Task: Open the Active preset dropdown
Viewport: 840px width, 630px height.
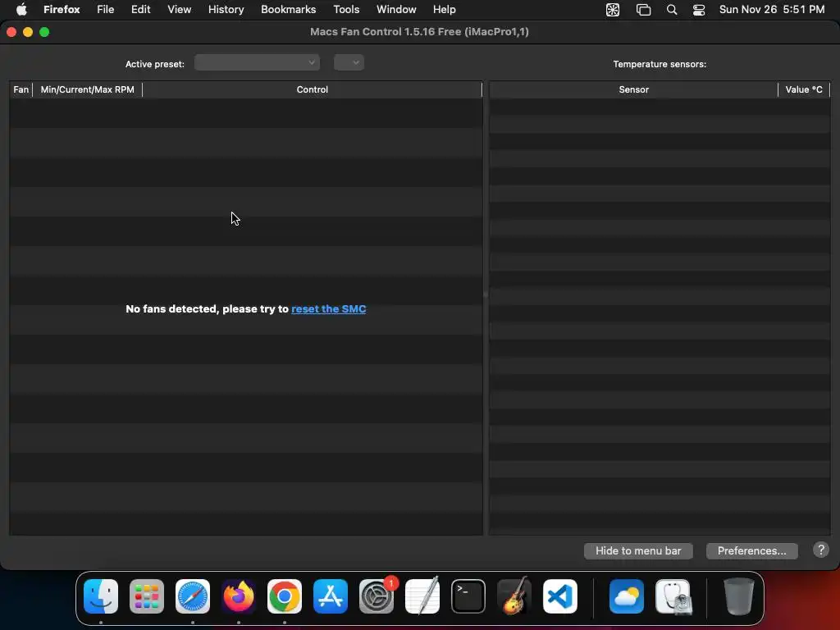Action: 257,62
